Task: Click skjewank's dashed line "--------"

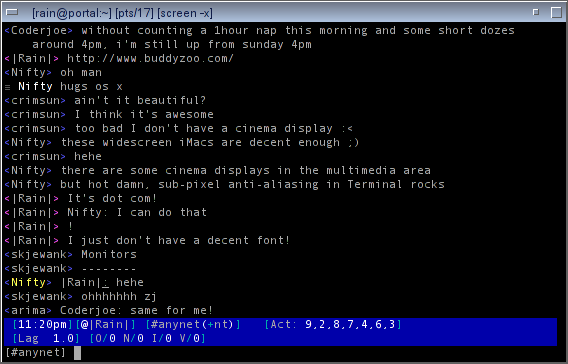Action: pos(70,269)
